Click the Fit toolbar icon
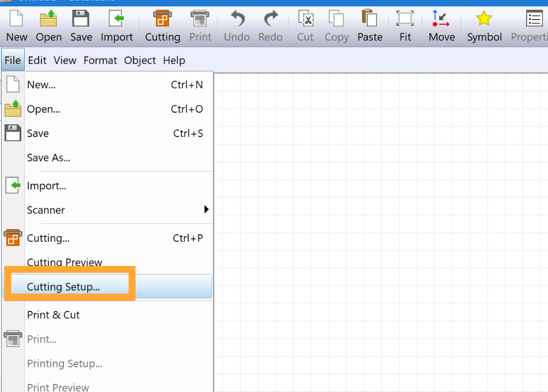Viewport: 548px width, 392px height. tap(405, 19)
